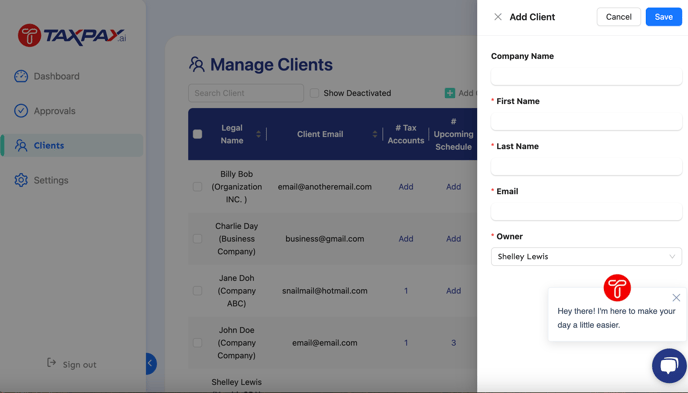Screen dimensions: 688x393
Task: Click the green plus Add icon
Action: (450, 93)
